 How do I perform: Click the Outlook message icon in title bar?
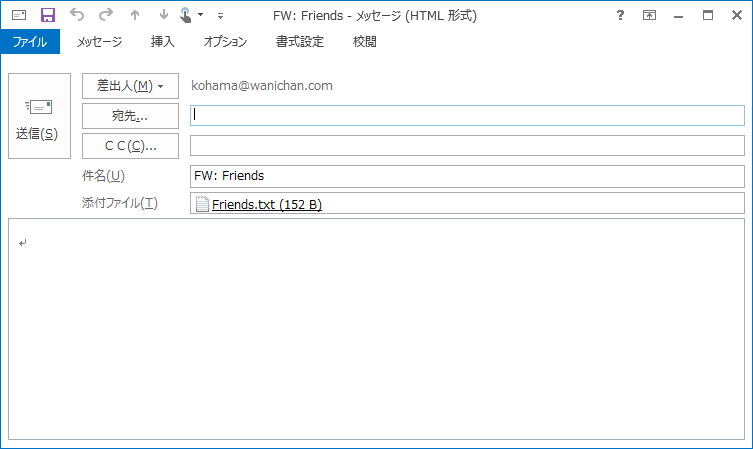pos(19,16)
